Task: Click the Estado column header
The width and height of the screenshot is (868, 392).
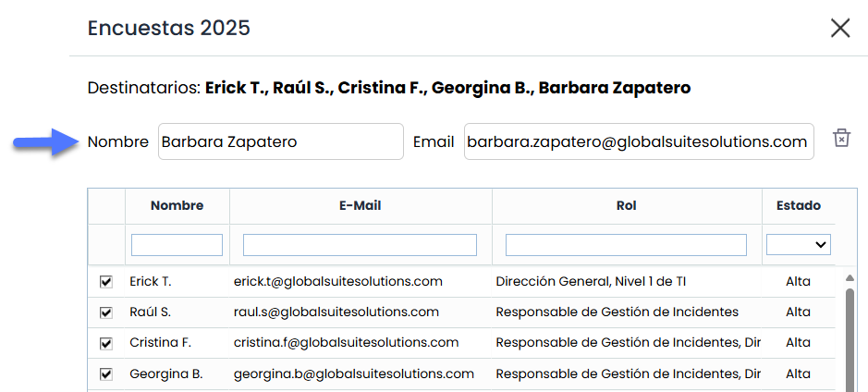Action: [798, 205]
